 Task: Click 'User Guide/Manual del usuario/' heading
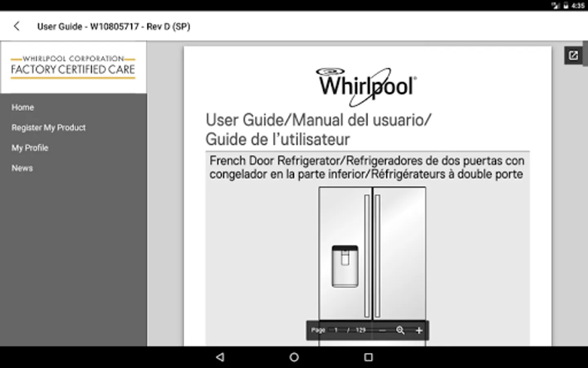point(318,120)
